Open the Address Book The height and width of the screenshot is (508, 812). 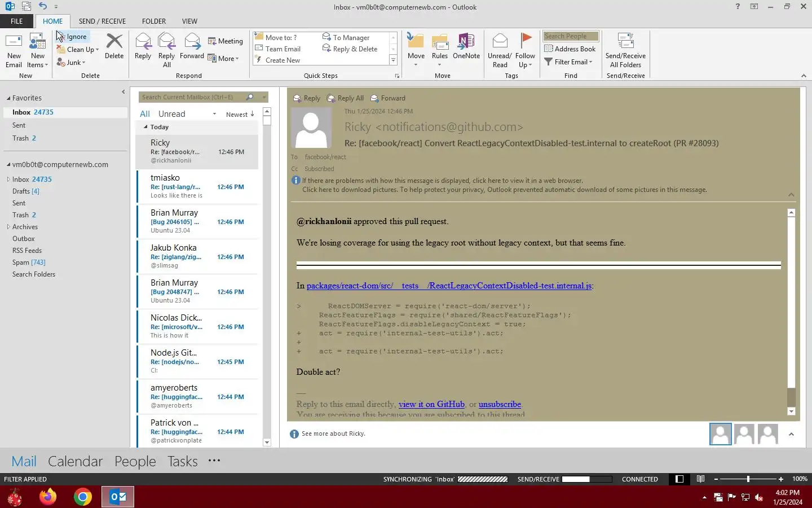tap(570, 49)
